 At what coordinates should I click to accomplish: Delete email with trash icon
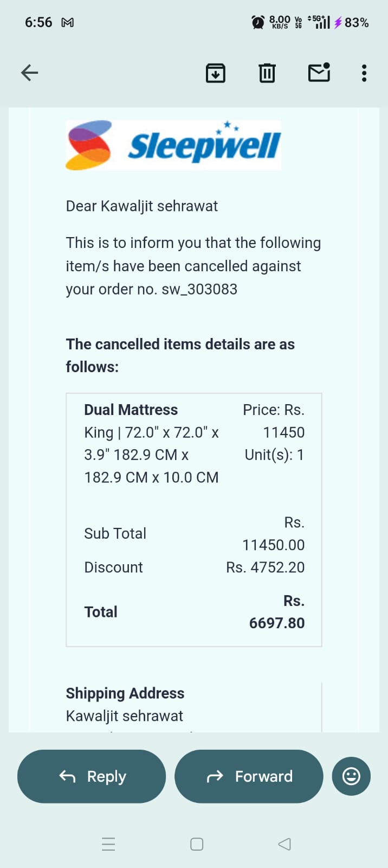click(267, 73)
